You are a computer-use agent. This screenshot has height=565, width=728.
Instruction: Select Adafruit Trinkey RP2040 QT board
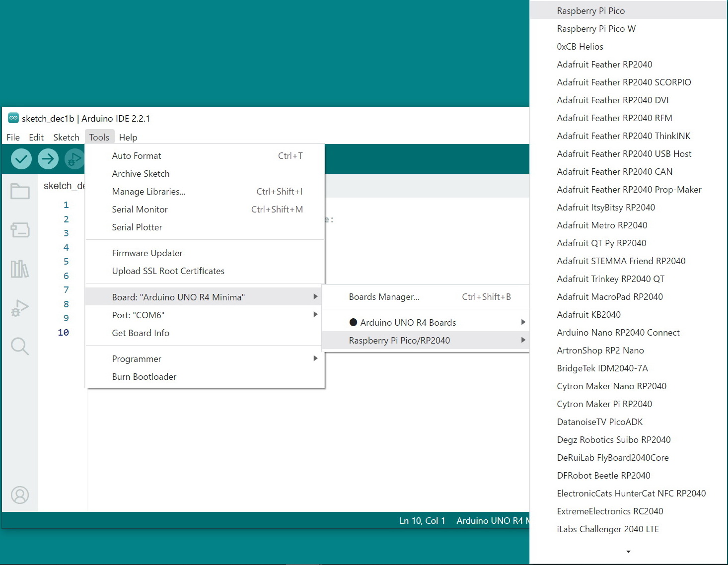tap(628, 279)
